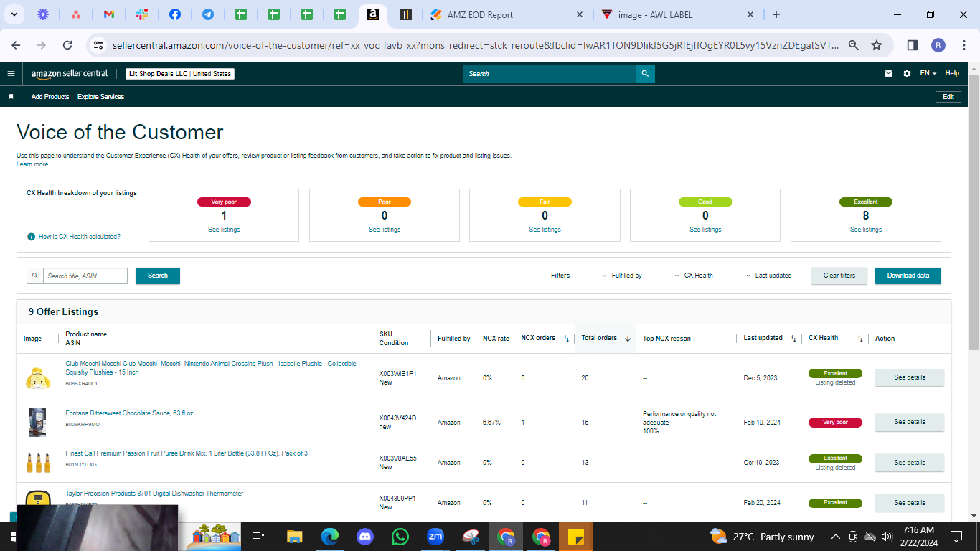Viewport: 980px width, 551px height.
Task: Open the EN language dropdown
Action: click(x=928, y=73)
